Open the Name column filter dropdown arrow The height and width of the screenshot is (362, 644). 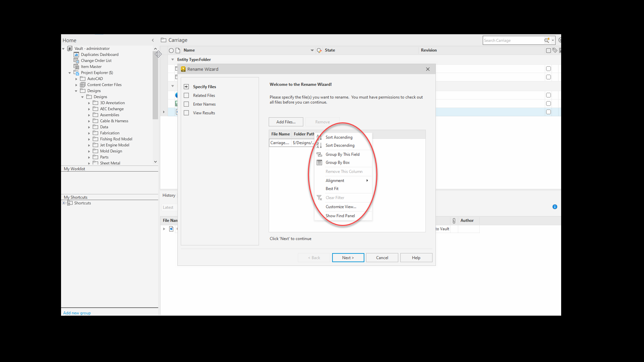click(x=312, y=50)
